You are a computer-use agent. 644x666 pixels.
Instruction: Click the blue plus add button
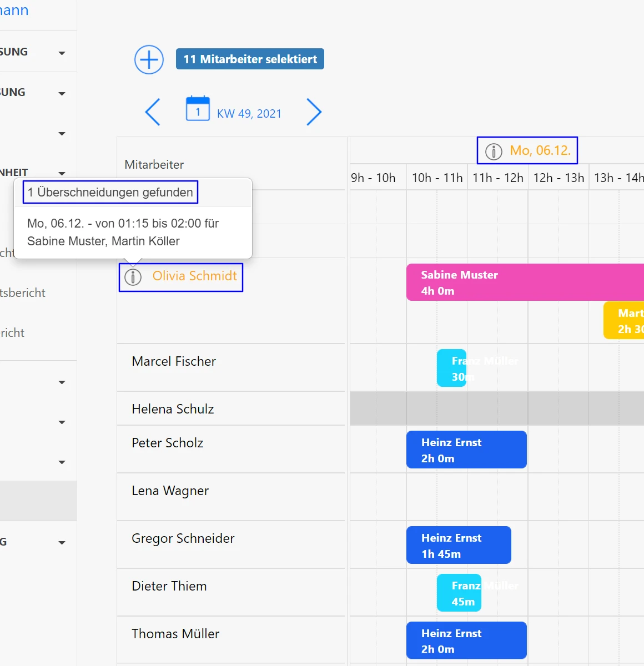tap(149, 60)
